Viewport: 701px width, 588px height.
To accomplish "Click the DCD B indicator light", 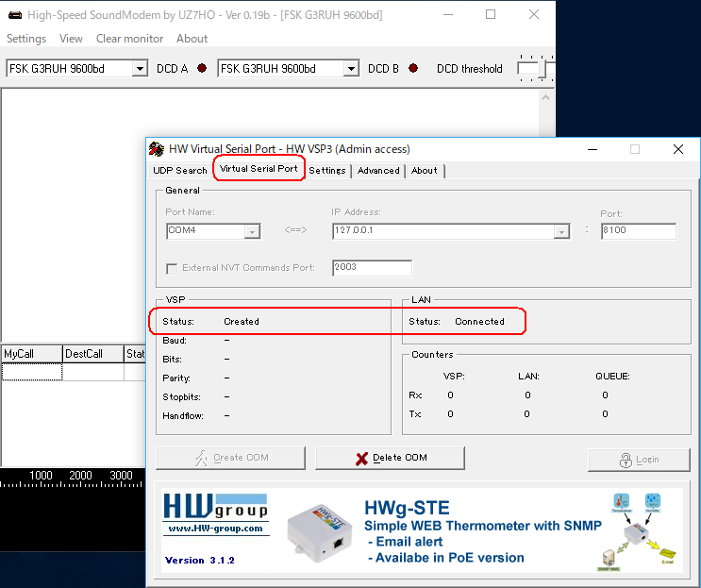I will (x=413, y=68).
